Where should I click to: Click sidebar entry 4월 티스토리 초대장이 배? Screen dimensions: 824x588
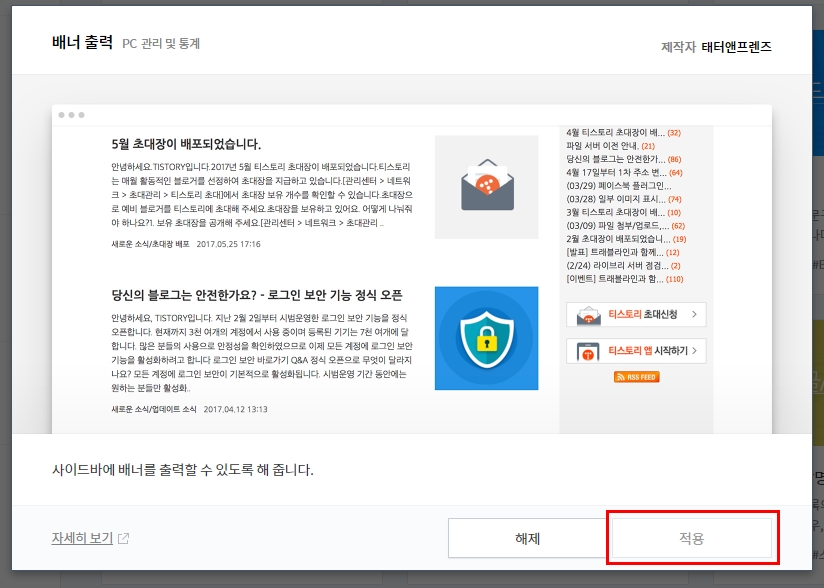tap(615, 132)
